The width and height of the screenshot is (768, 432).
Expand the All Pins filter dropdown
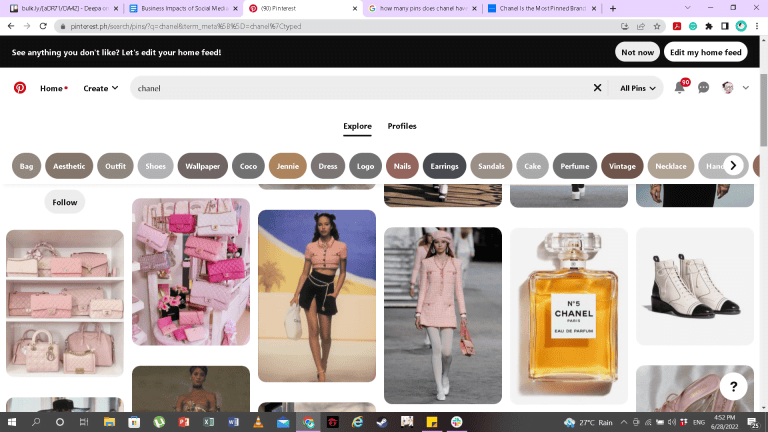click(638, 88)
